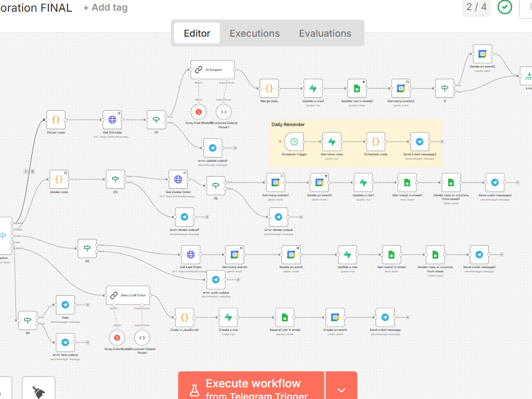Click the 2 / 4 counter badge
Viewport: 532px width, 399px height.
(x=476, y=7)
